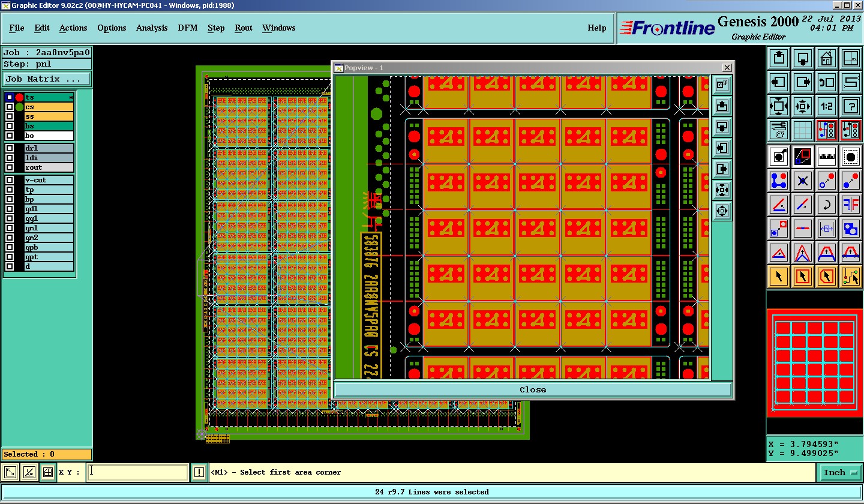Click the 1:2 zoom scale icon
The height and width of the screenshot is (504, 864).
point(827,106)
